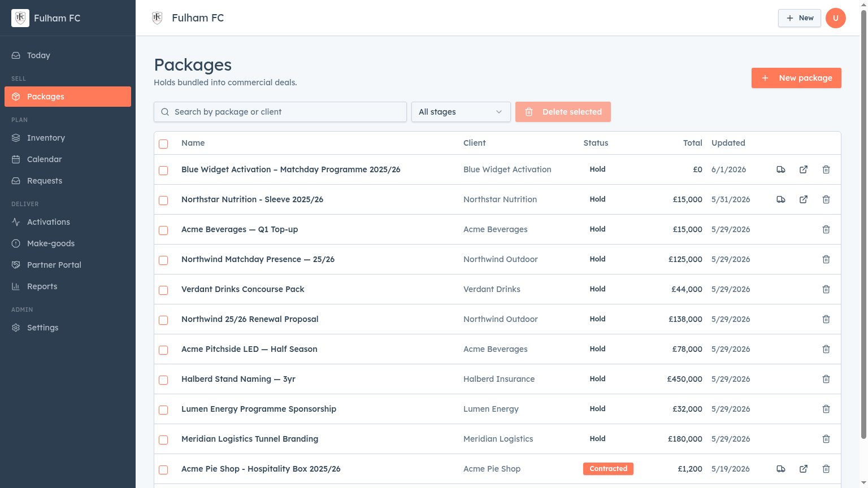The image size is (868, 488).
Task: Click trash icon for Acme Beverages Q1 Top-up
Action: coord(826,229)
